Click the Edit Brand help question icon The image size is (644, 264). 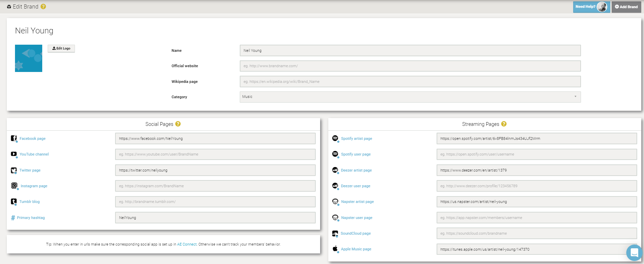coord(43,6)
